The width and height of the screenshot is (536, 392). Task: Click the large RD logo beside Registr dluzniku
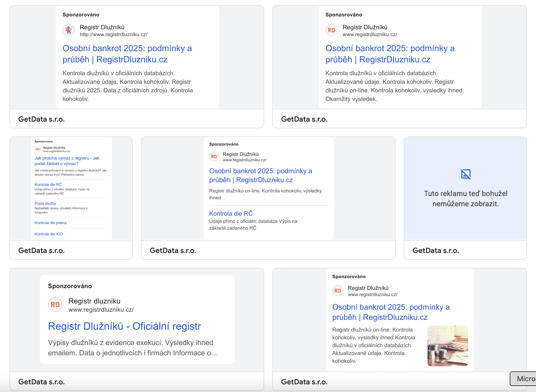coord(55,305)
